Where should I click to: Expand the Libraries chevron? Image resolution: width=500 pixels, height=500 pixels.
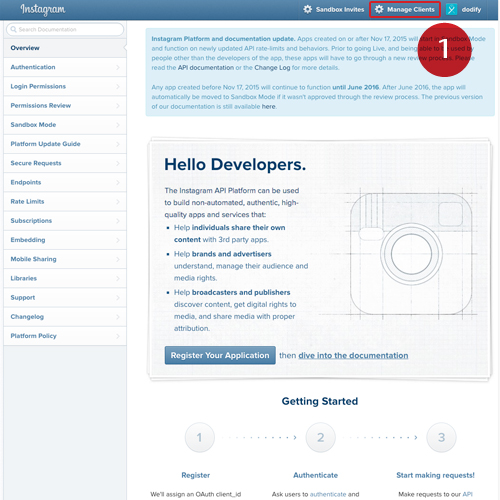tap(118, 278)
